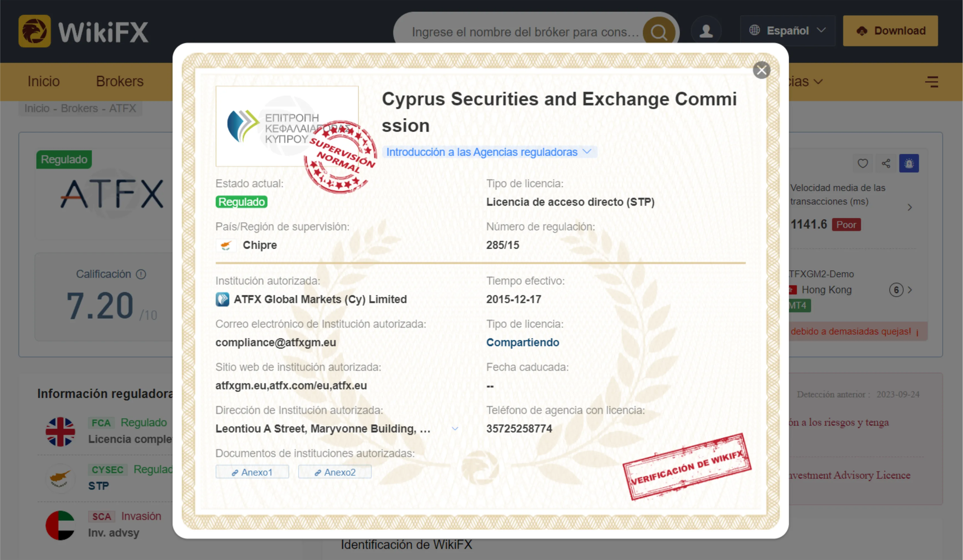Select the regulation number 285/15
Screen dimensions: 963x560
coord(503,245)
